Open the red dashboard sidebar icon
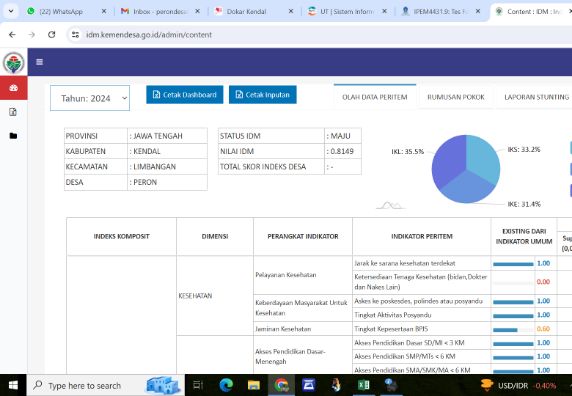This screenshot has width=572, height=396. (13, 88)
